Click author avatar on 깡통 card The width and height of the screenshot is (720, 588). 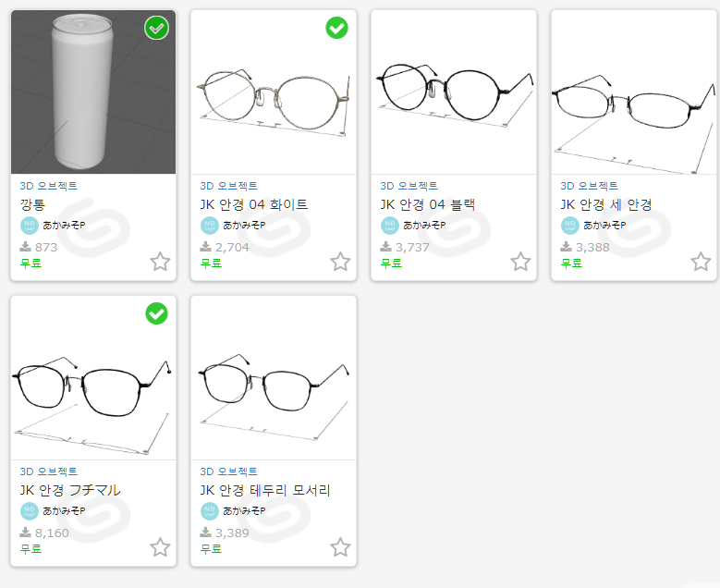30,226
